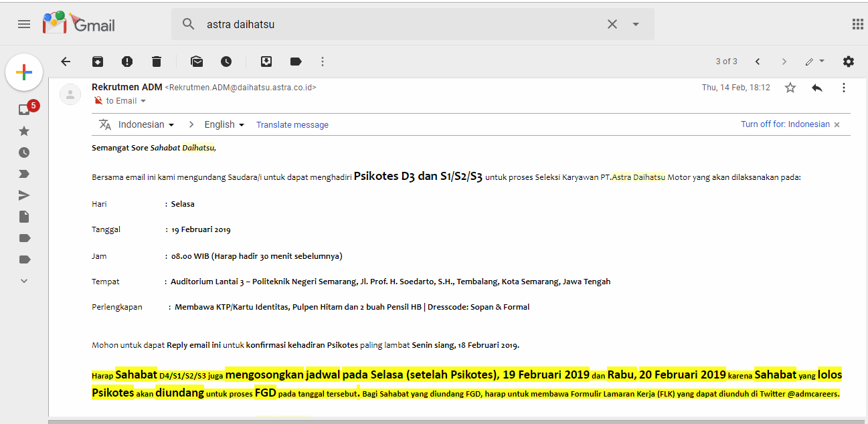
Task: Show recipient details dropdown
Action: pyautogui.click(x=143, y=101)
